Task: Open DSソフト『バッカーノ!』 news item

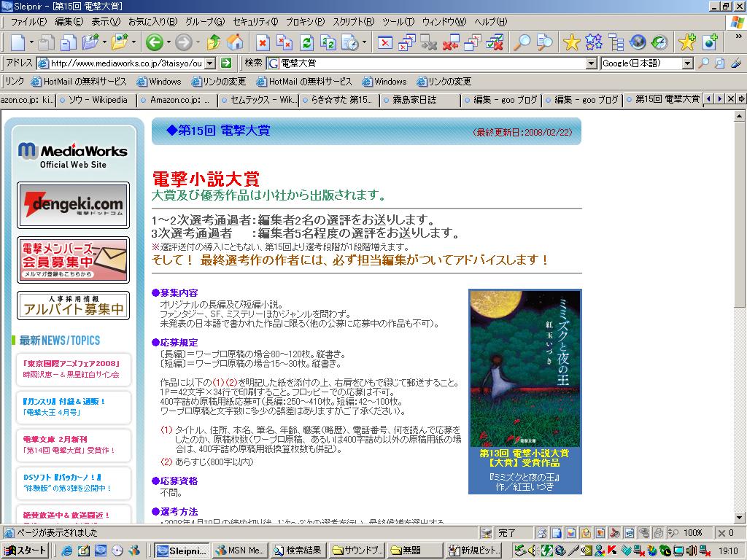Action: (73, 483)
